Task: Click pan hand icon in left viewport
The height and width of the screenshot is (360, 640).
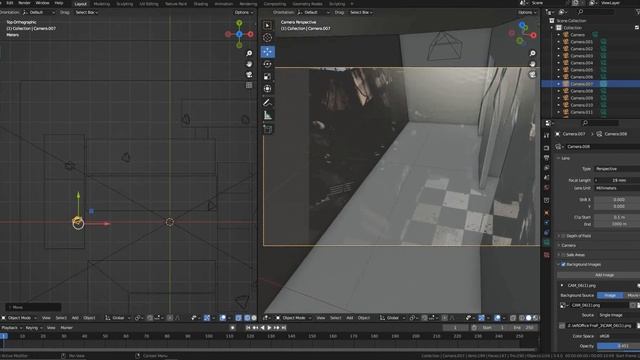Action: pyautogui.click(x=249, y=64)
